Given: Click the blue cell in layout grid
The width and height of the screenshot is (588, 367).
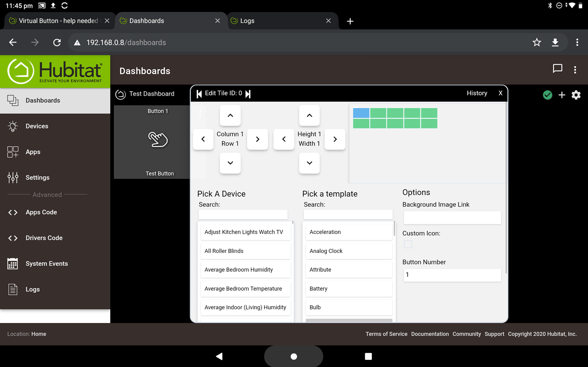Looking at the screenshot, I should click(361, 113).
